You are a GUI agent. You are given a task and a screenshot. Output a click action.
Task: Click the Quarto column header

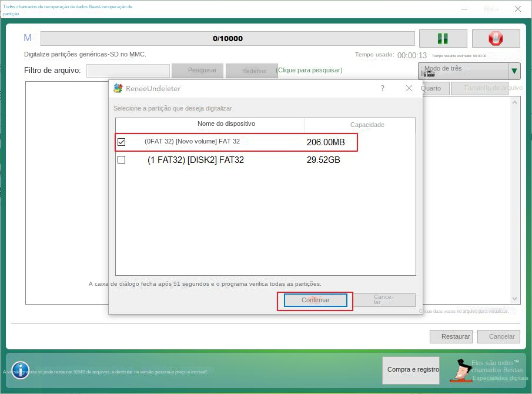tap(436, 88)
